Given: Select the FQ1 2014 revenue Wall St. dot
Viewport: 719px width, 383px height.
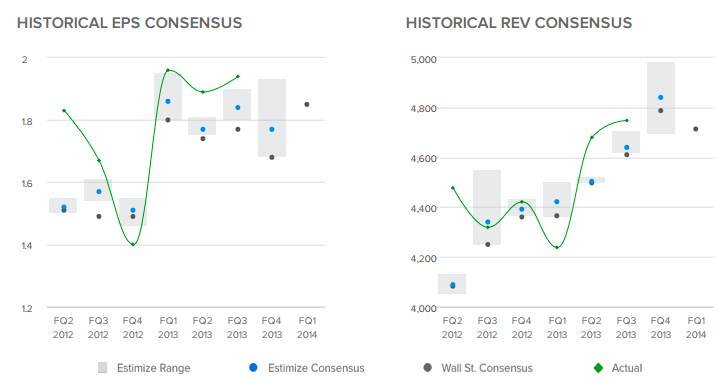Looking at the screenshot, I should coord(696,129).
